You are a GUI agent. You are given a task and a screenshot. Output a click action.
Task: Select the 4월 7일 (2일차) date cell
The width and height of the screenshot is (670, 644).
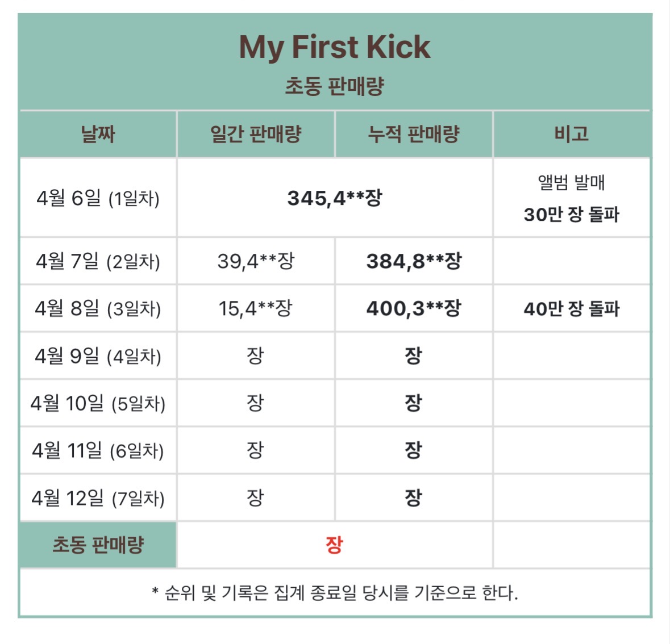tap(98, 261)
